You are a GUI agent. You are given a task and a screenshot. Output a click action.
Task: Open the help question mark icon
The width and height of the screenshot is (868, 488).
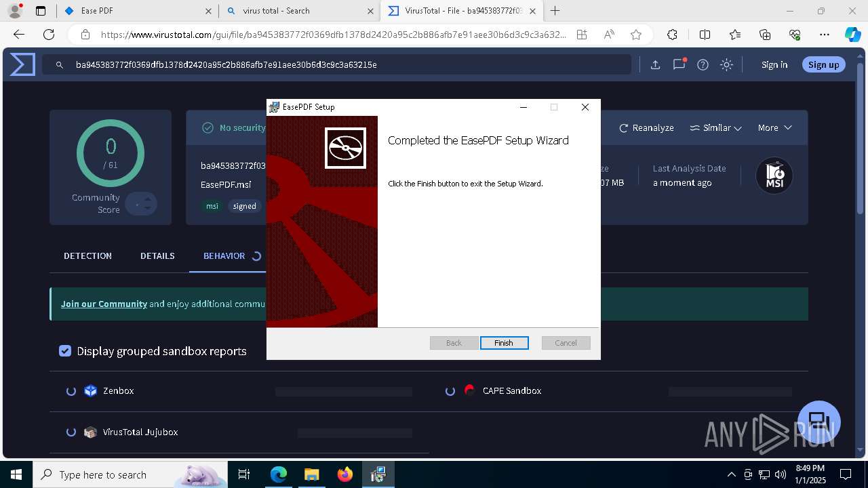703,65
